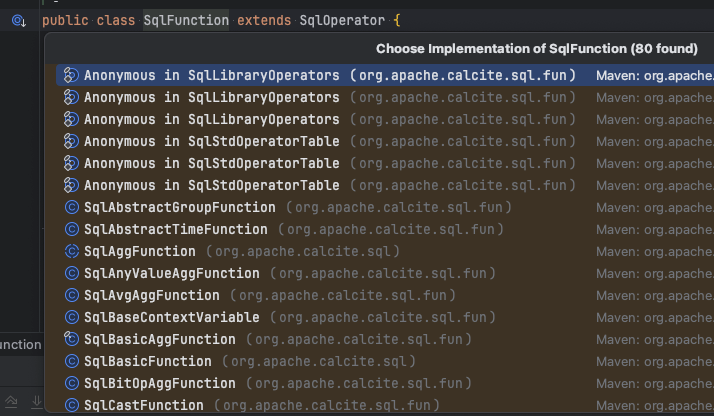
Task: Click the SqlAbstractGroupFunction class icon
Action: 71,207
